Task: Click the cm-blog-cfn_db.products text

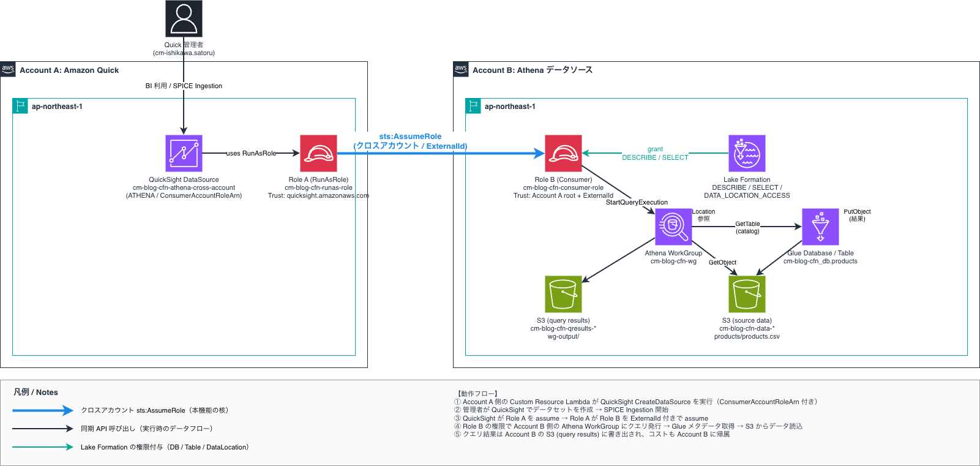Action: click(820, 261)
